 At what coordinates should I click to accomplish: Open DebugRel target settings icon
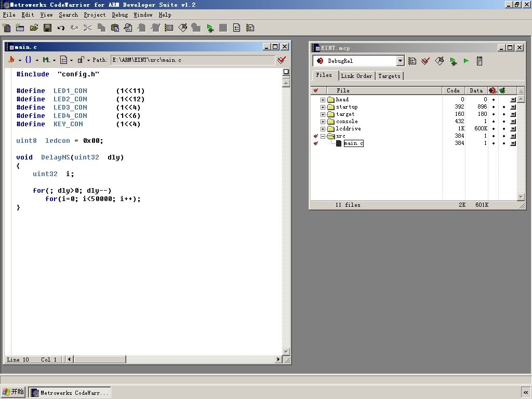412,61
